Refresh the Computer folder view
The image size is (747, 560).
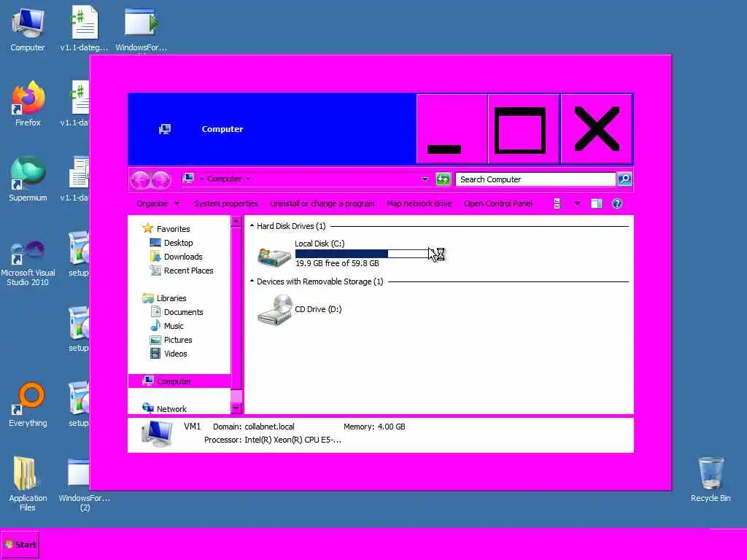point(443,179)
